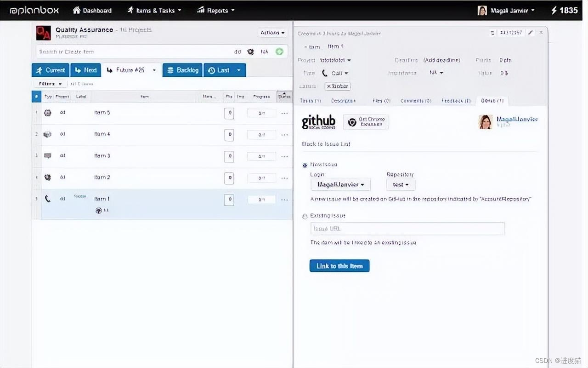This screenshot has width=588, height=368.
Task: Switch to the Current tab
Action: coord(51,70)
